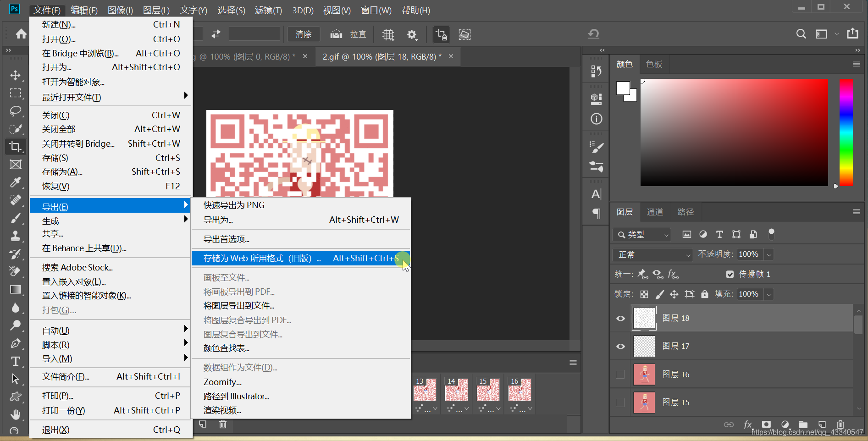Select the Move tool
Viewport: 868px width, 441px height.
pyautogui.click(x=16, y=75)
